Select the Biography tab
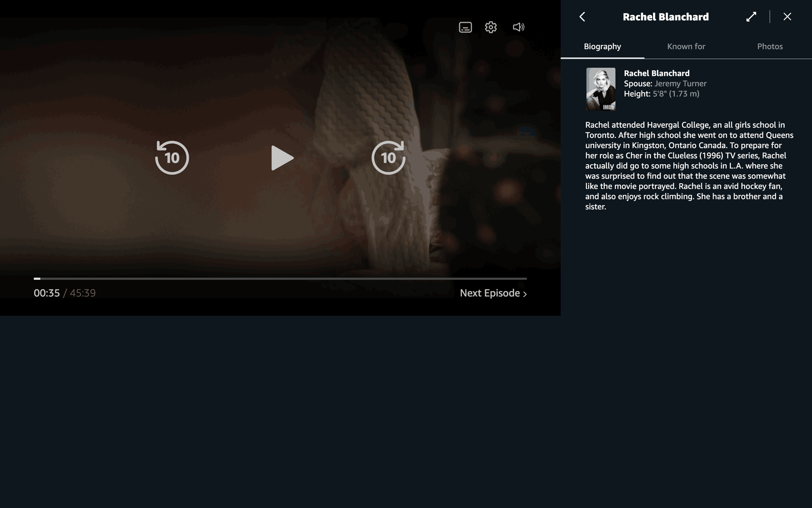Screen dimensions: 812x508 click(602, 47)
